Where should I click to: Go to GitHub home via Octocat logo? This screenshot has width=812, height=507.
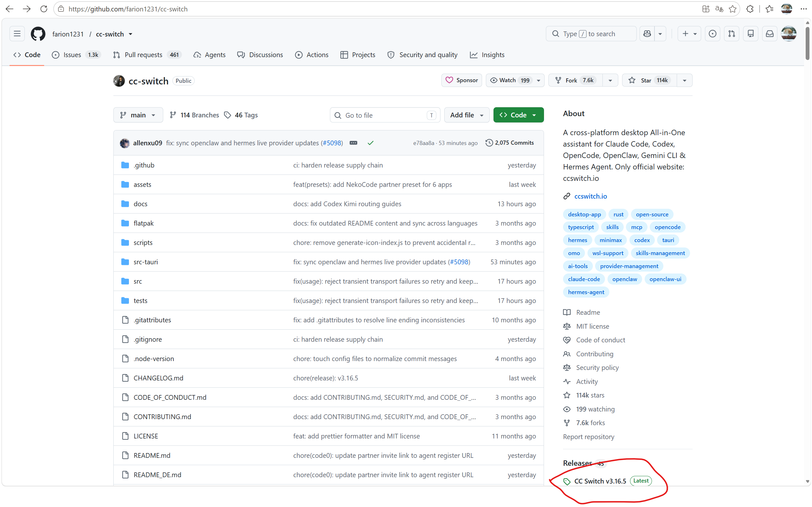(x=38, y=34)
